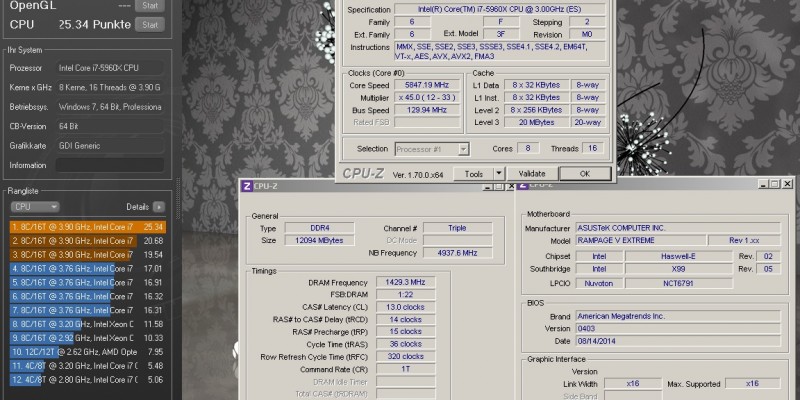
Task: Open the CPU ranking type dropdown
Action: (35, 207)
